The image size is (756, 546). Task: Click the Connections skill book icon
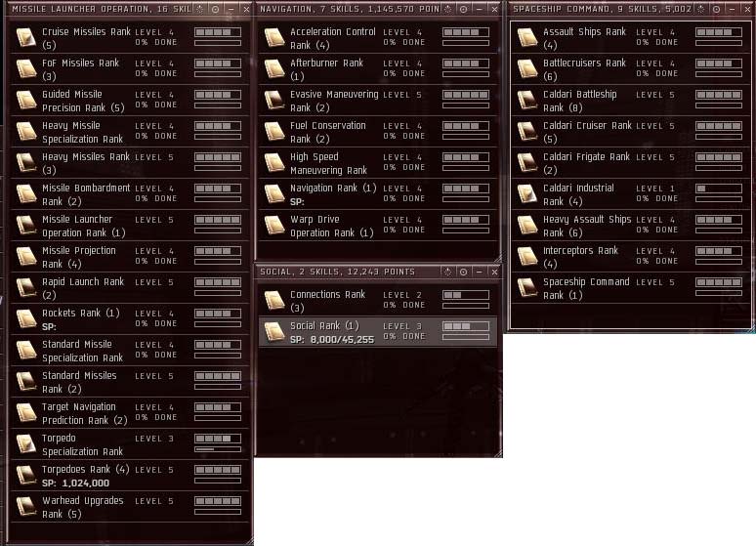tap(274, 300)
